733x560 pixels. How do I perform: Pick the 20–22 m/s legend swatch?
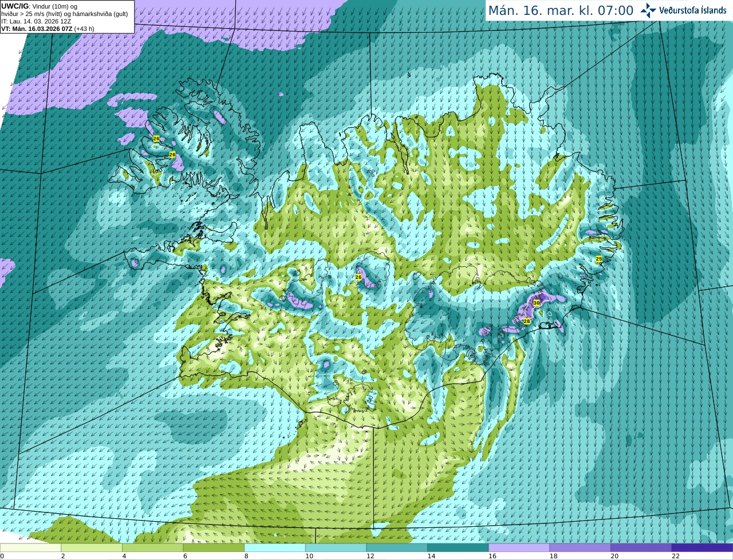(x=641, y=547)
